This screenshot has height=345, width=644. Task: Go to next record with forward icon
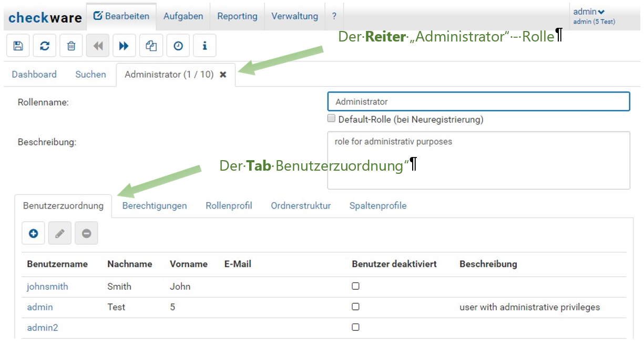click(124, 46)
